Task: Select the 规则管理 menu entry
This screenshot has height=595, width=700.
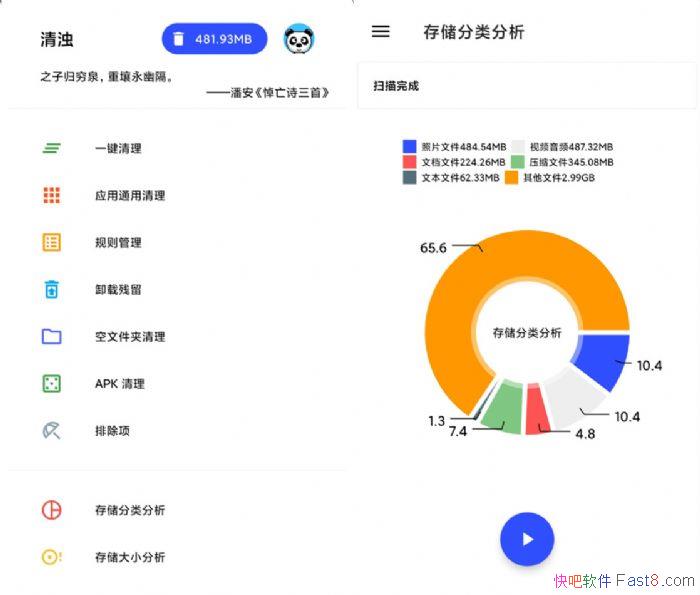Action: pos(118,242)
